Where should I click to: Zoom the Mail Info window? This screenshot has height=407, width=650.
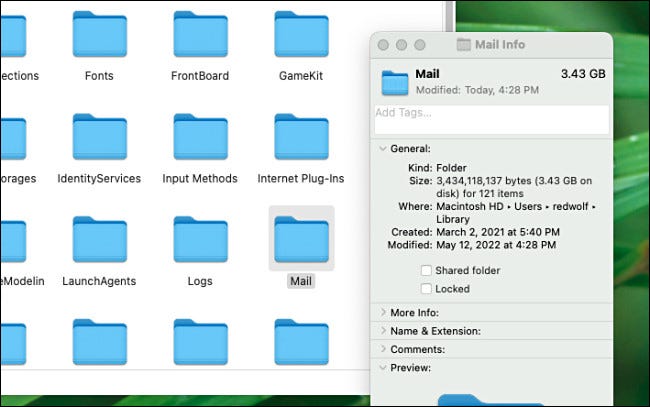420,45
